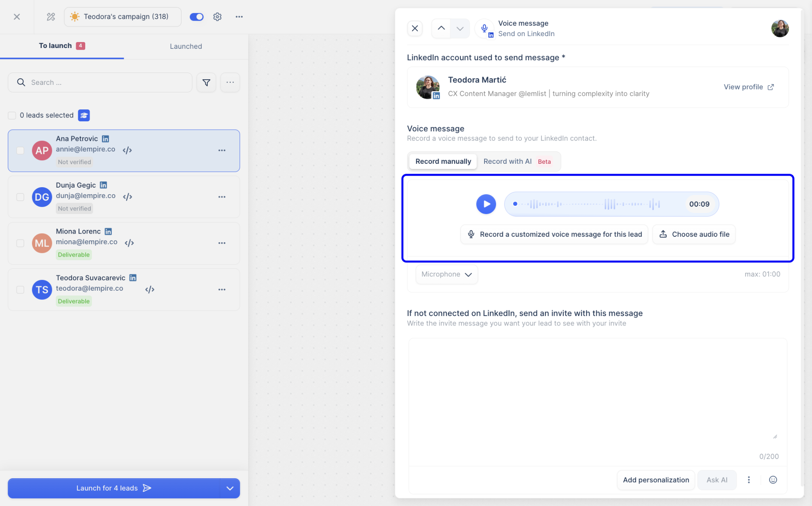The width and height of the screenshot is (812, 506).
Task: Click Teodora Martić's profile photo
Action: [x=427, y=87]
